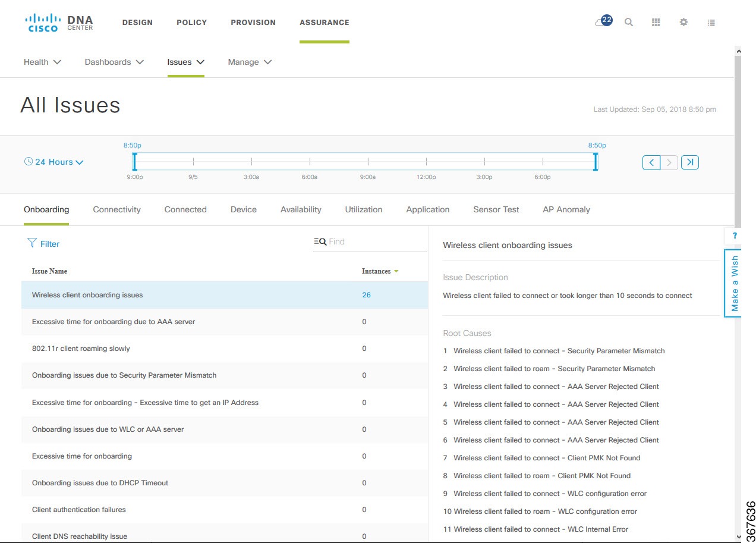Click the Filter funnel icon above the issue list
756x543 pixels.
32,243
